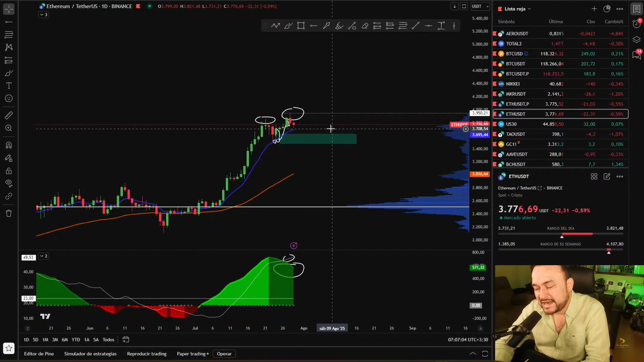Select the price range tool in floating toolbar
The width and height of the screenshot is (644, 362).
pyautogui.click(x=441, y=26)
